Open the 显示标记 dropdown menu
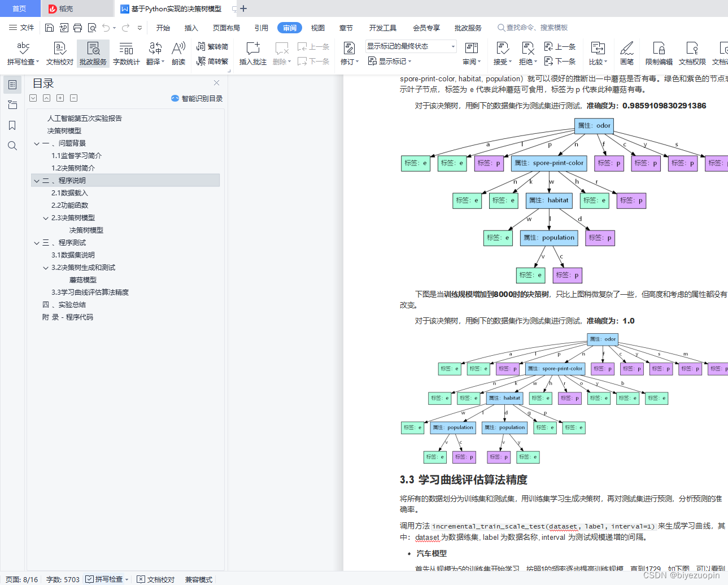728x585 pixels. [x=390, y=61]
